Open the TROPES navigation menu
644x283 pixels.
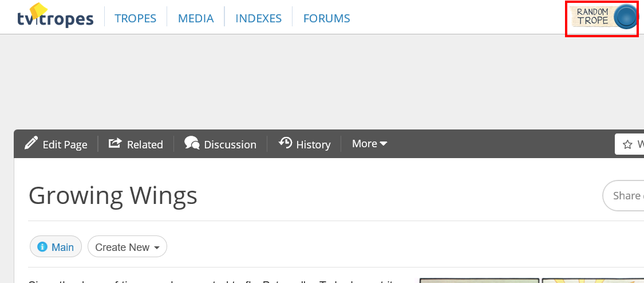(x=136, y=18)
